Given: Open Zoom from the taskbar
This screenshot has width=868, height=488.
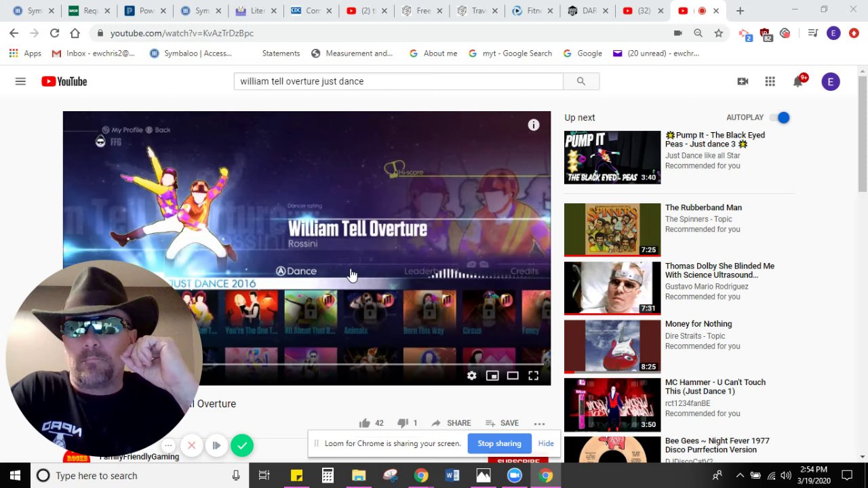Looking at the screenshot, I should 515,476.
